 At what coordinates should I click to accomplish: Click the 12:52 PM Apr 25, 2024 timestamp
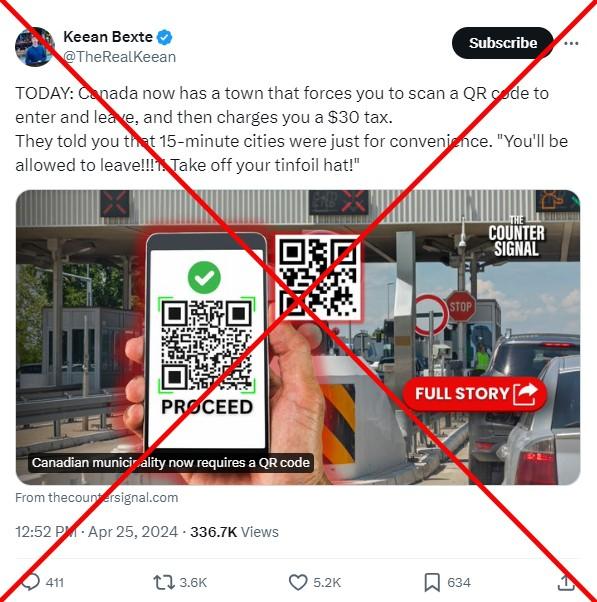coord(96,532)
